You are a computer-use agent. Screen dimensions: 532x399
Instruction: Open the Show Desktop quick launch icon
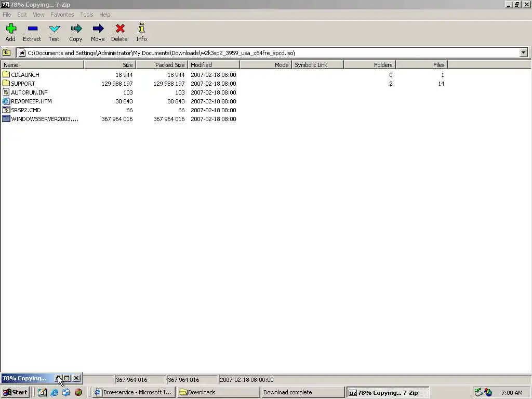tap(42, 392)
